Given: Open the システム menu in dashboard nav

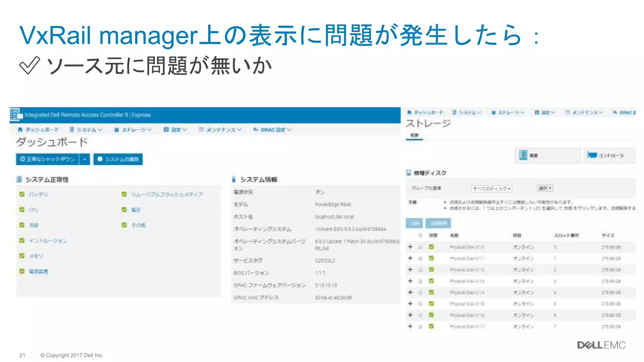Looking at the screenshot, I should coord(86,129).
